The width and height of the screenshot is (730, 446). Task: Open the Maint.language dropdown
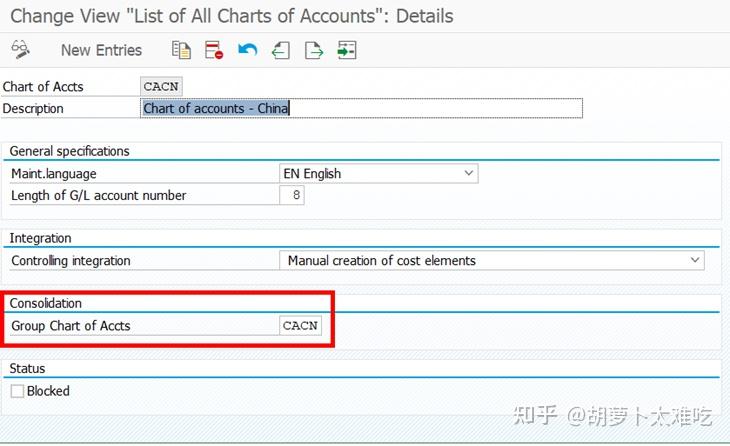pyautogui.click(x=469, y=174)
